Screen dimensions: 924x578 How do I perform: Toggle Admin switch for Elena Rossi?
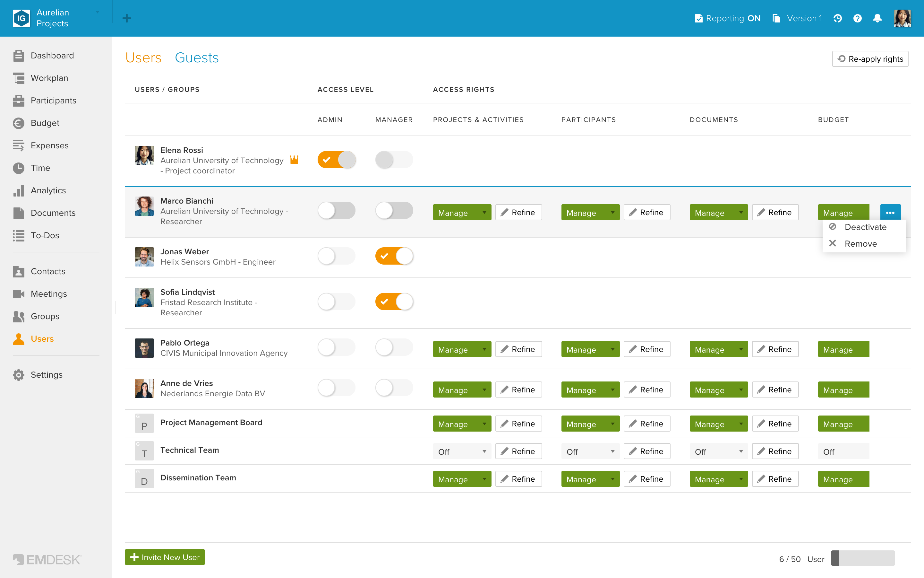click(336, 160)
